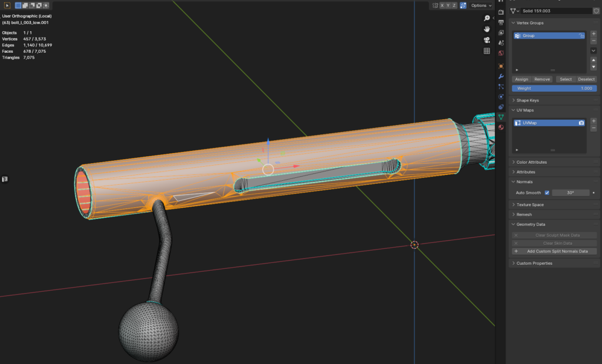Choose the Extend selection mode icon
602x364 pixels.
(25, 5)
